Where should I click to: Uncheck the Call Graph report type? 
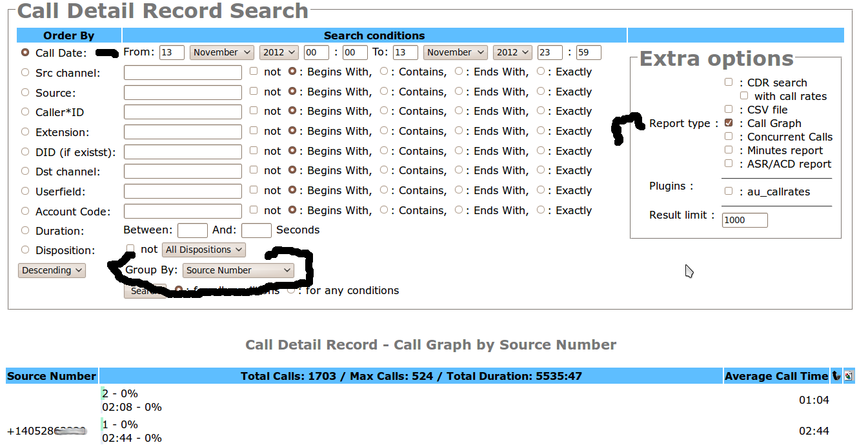pyautogui.click(x=729, y=123)
